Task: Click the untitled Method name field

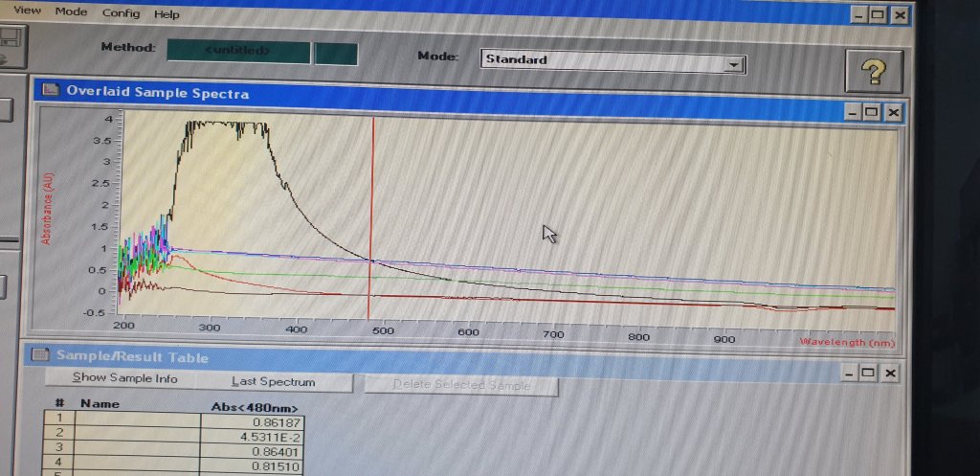Action: click(x=237, y=51)
